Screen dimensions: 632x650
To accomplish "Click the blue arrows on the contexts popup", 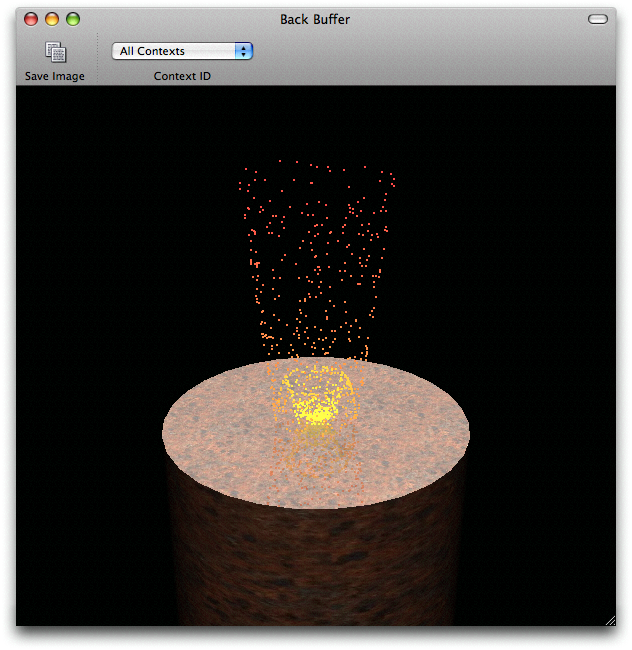I will coord(242,51).
